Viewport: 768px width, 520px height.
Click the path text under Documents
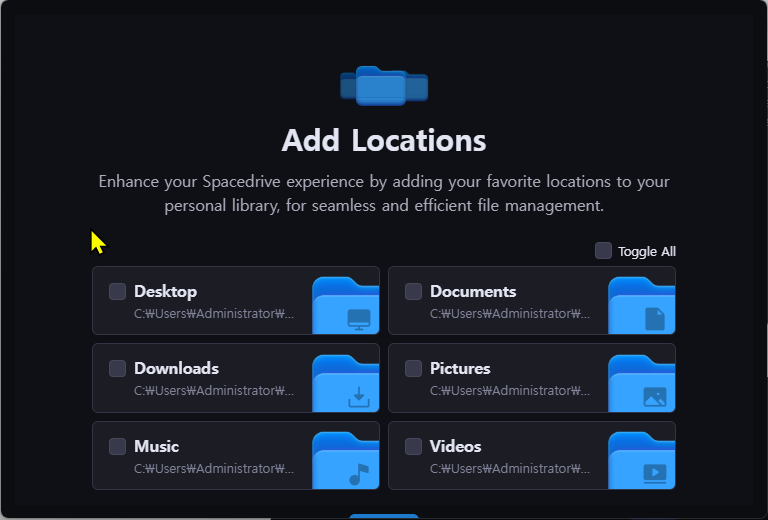pyautogui.click(x=510, y=313)
